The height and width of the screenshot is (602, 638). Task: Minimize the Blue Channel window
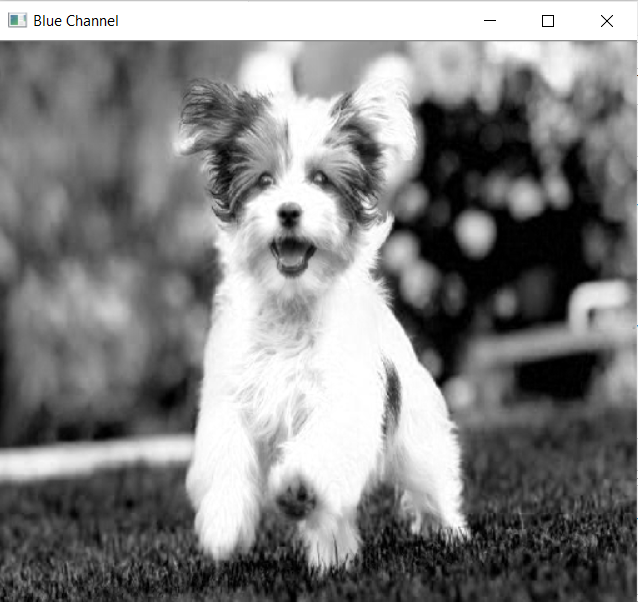click(x=490, y=20)
